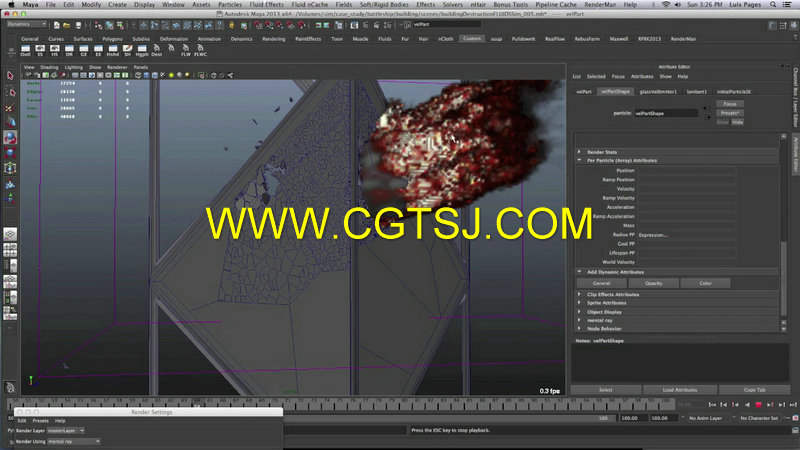Click the EE Expression Editor shelf icon
Image resolution: width=800 pixels, height=450 pixels.
coord(98,50)
